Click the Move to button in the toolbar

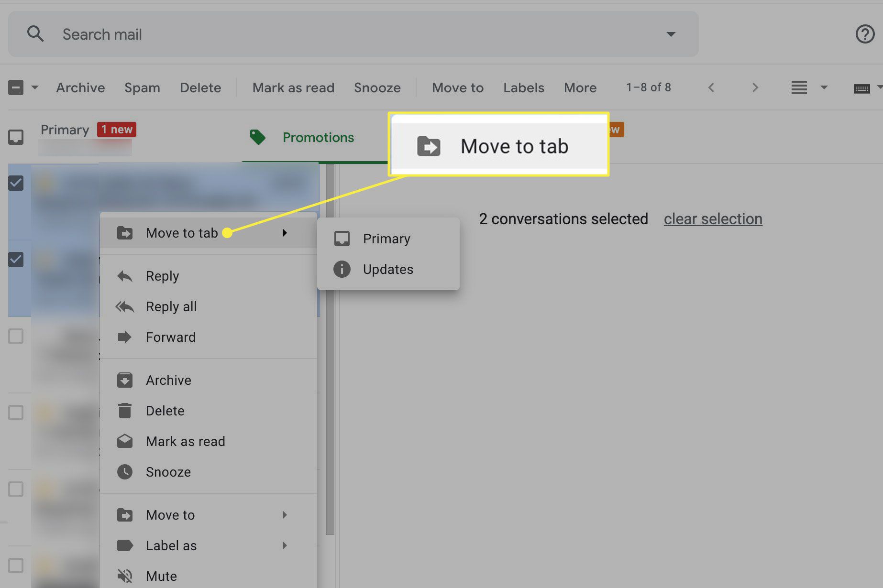coord(458,87)
